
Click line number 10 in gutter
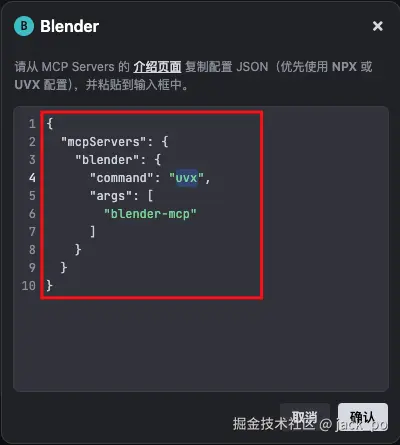coord(28,286)
